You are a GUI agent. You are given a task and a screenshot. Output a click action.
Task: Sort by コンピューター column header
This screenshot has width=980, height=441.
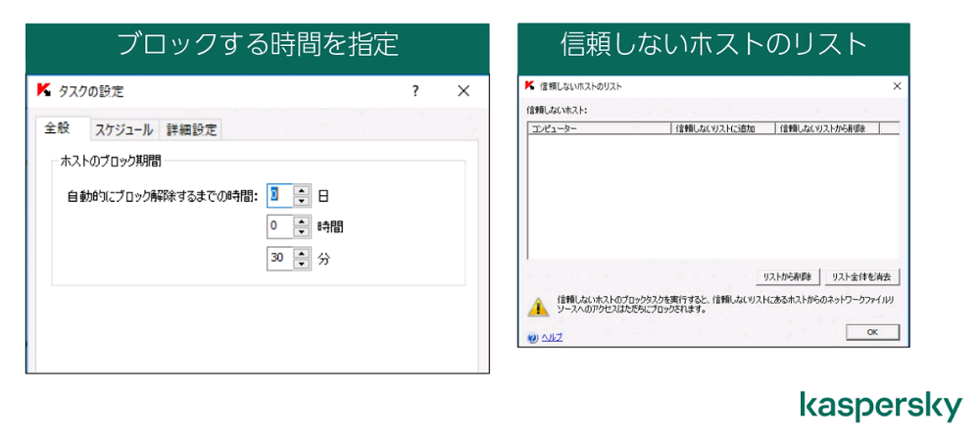tap(599, 128)
